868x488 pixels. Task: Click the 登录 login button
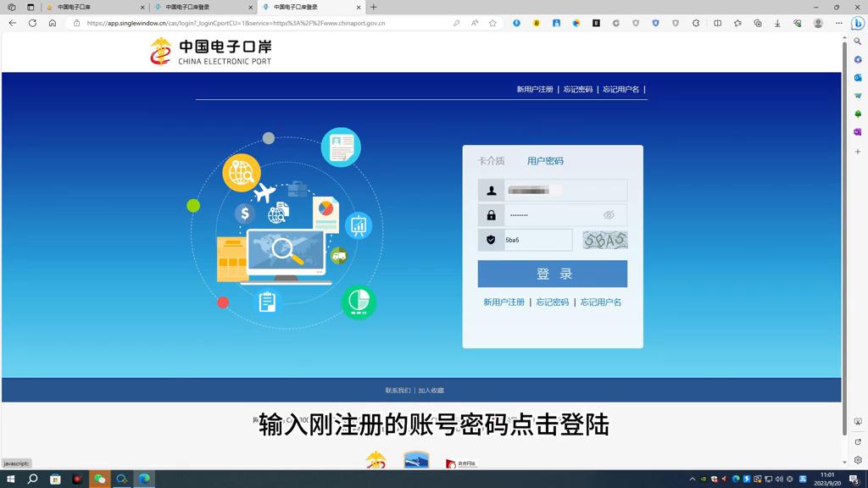[x=552, y=273]
